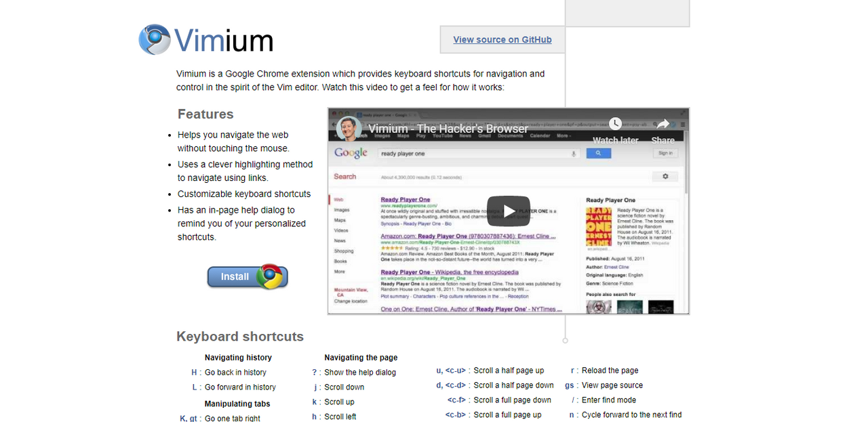Click 'Navigating the page' subheading

[361, 358]
